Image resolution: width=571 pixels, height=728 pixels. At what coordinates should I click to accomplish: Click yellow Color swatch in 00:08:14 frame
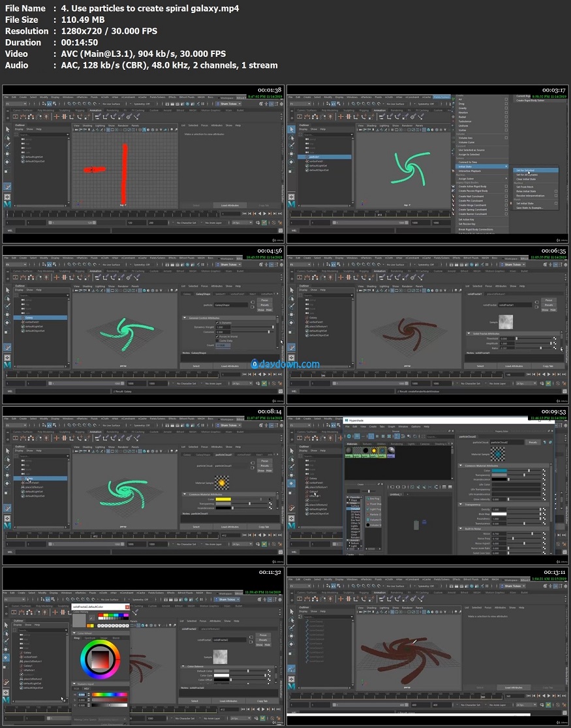tap(223, 499)
